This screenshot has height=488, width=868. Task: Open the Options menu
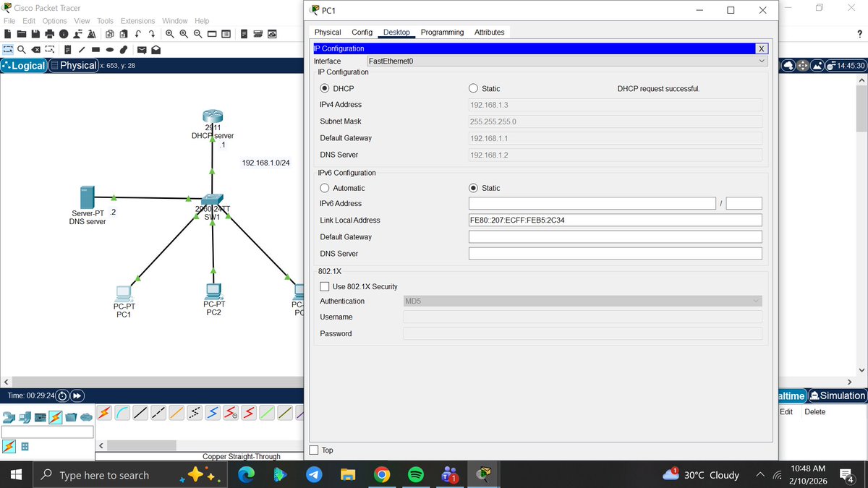click(54, 21)
